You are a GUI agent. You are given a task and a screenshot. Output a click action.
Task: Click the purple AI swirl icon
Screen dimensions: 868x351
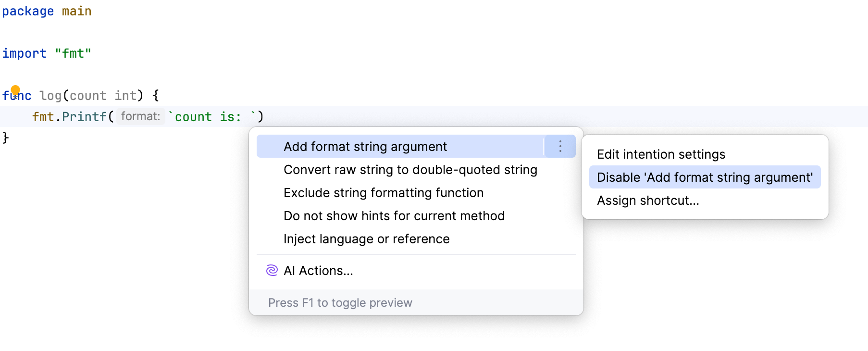point(272,270)
